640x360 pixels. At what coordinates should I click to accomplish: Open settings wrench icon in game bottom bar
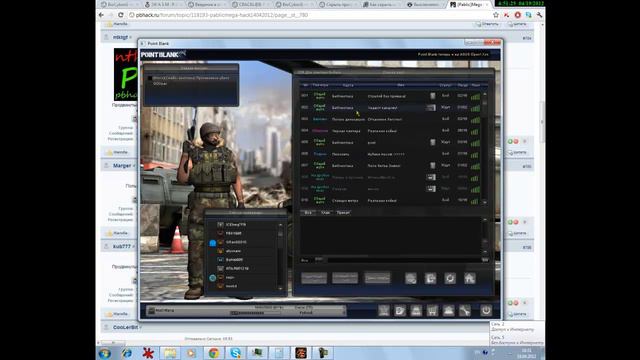[x=465, y=311]
